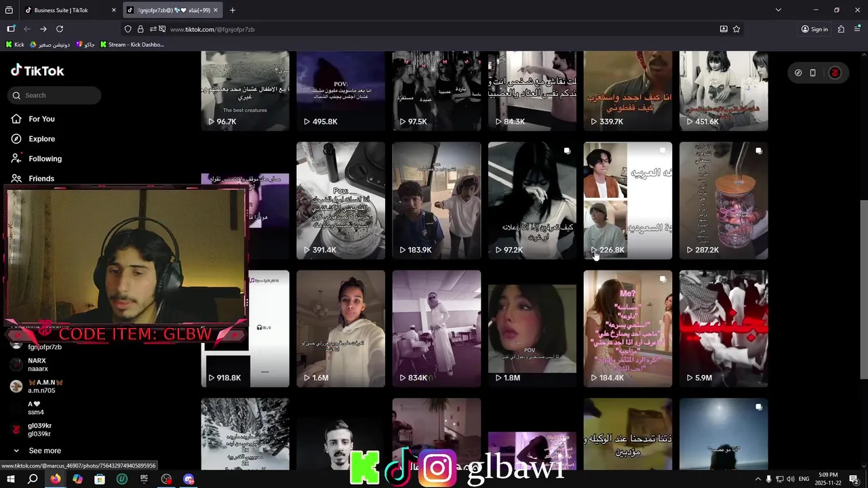The image size is (868, 488).
Task: Bookmark this page with the star
Action: pos(736,29)
